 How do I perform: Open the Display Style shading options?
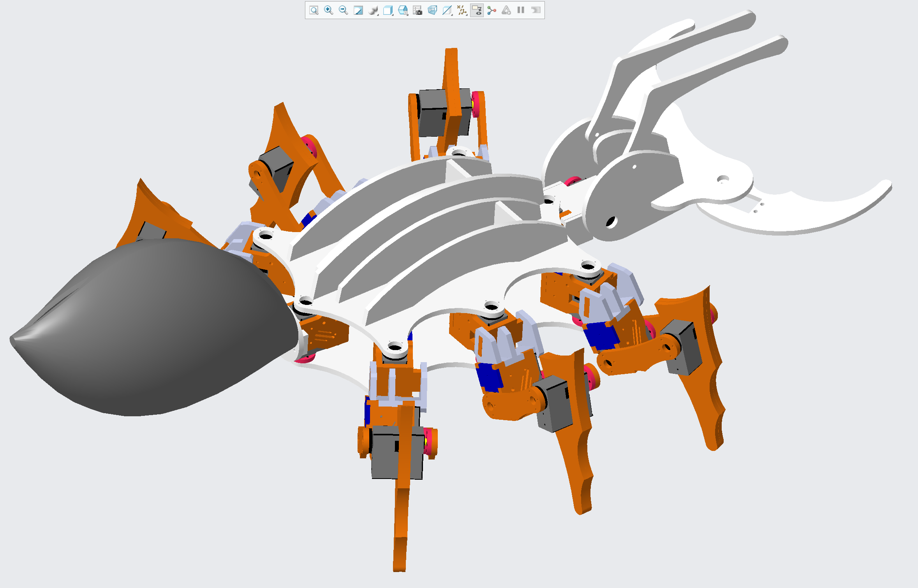coord(373,10)
